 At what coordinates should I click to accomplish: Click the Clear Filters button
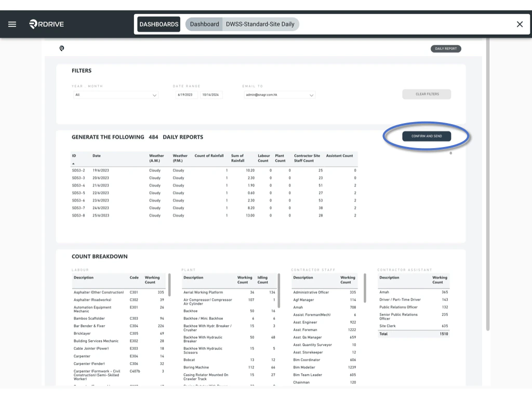[x=427, y=94]
